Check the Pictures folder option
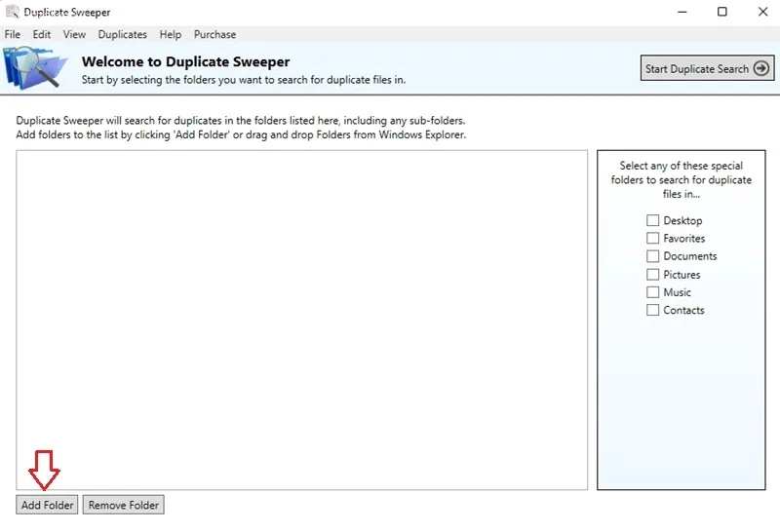Screen dimensions: 780x532 pos(652,275)
